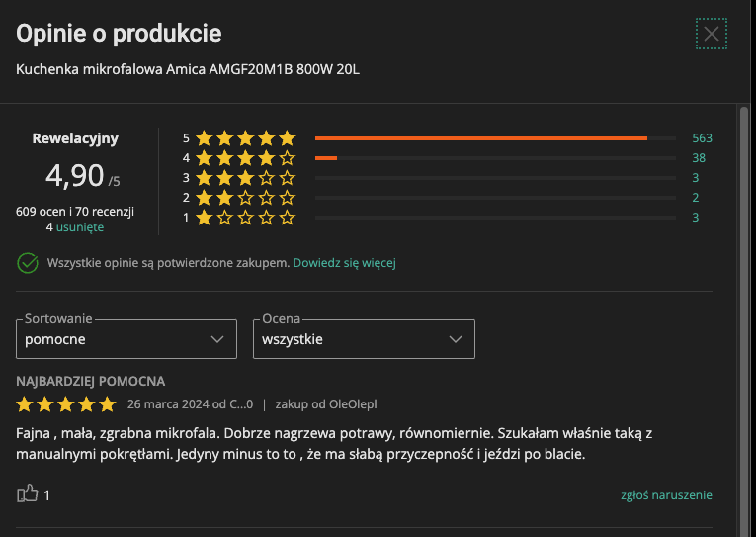This screenshot has height=537, width=756.
Task: Follow the Dowiedz się więcej link
Action: tap(344, 263)
